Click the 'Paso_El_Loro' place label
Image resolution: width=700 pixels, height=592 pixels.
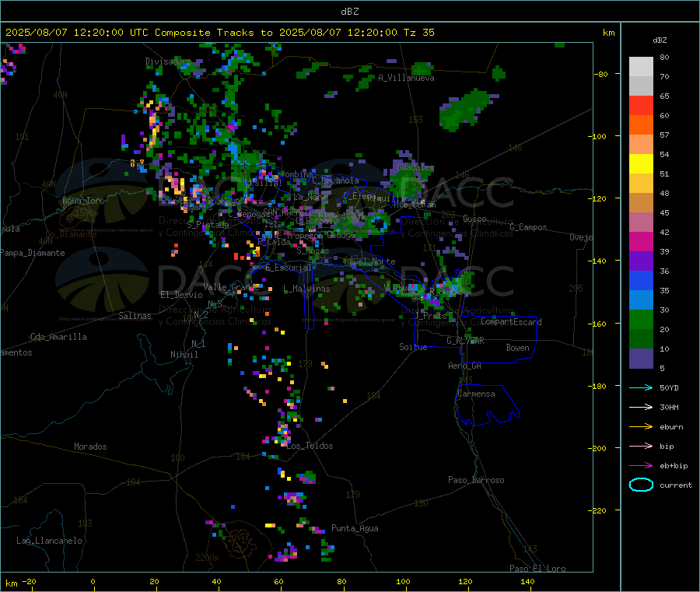pyautogui.click(x=537, y=569)
